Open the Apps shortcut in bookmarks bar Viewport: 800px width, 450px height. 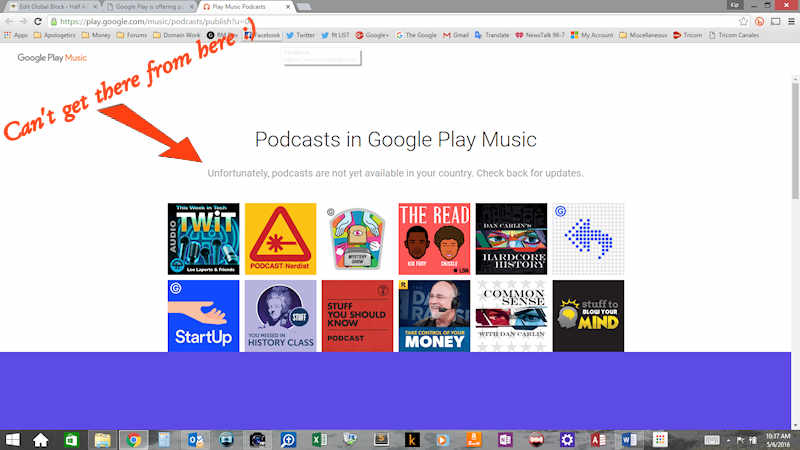(15, 35)
